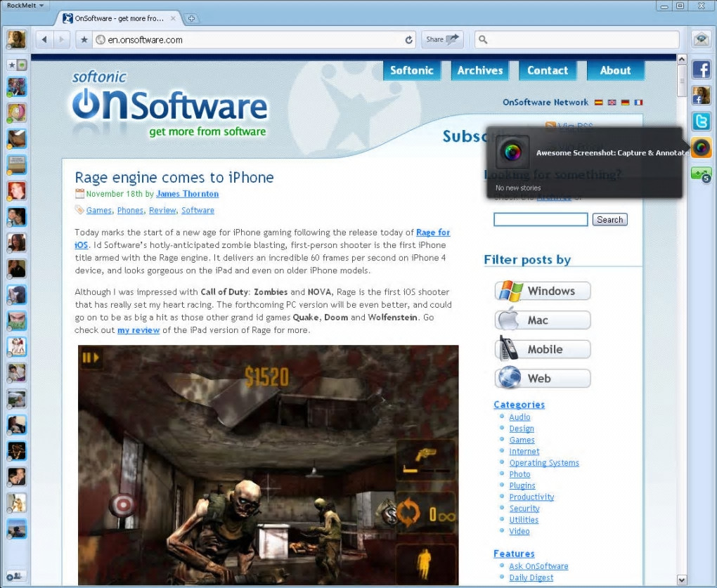Screen dimensions: 717x588
Task: Reload the page with the refresh icon
Action: (x=408, y=40)
